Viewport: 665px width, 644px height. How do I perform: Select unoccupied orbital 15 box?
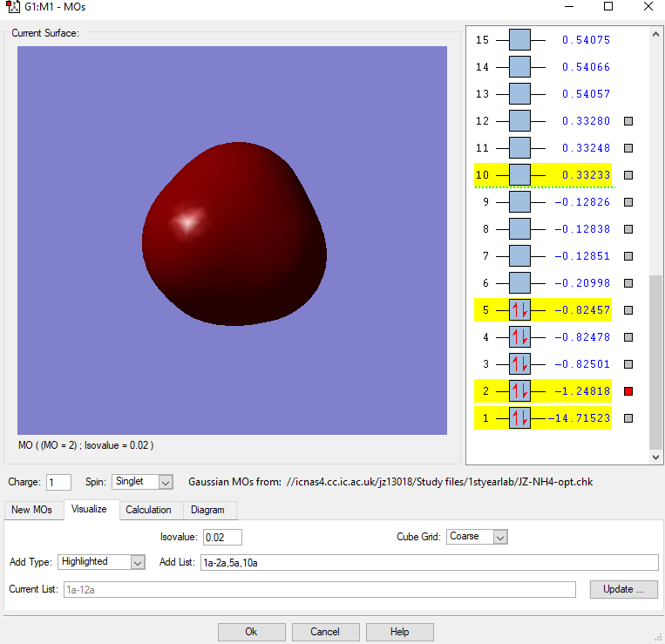pos(519,40)
